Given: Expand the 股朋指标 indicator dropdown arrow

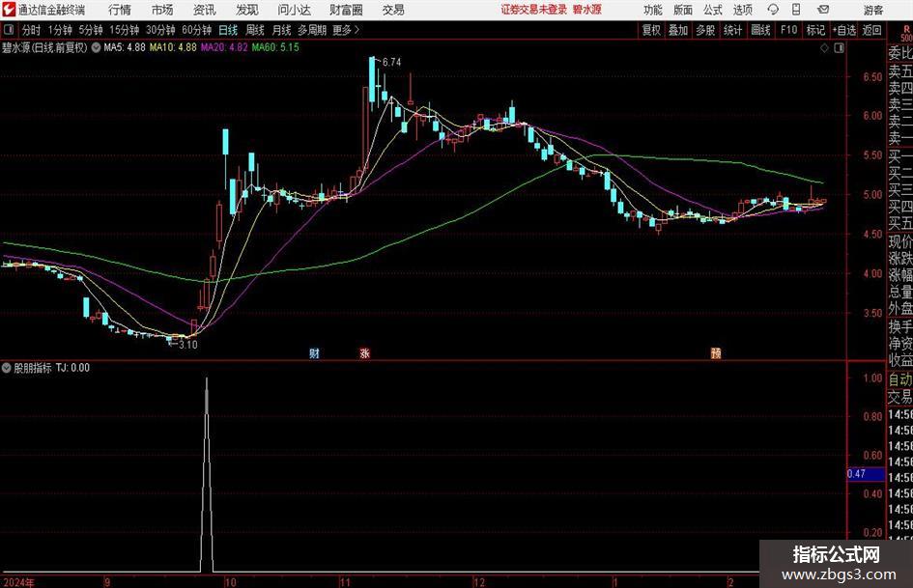Looking at the screenshot, I should (7, 367).
